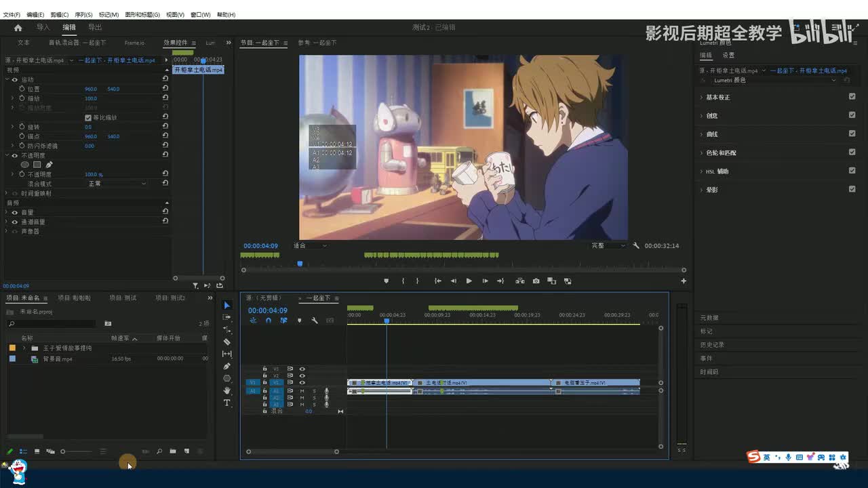Select the Razor tool
Screen dimensions: 868x488
point(227,342)
